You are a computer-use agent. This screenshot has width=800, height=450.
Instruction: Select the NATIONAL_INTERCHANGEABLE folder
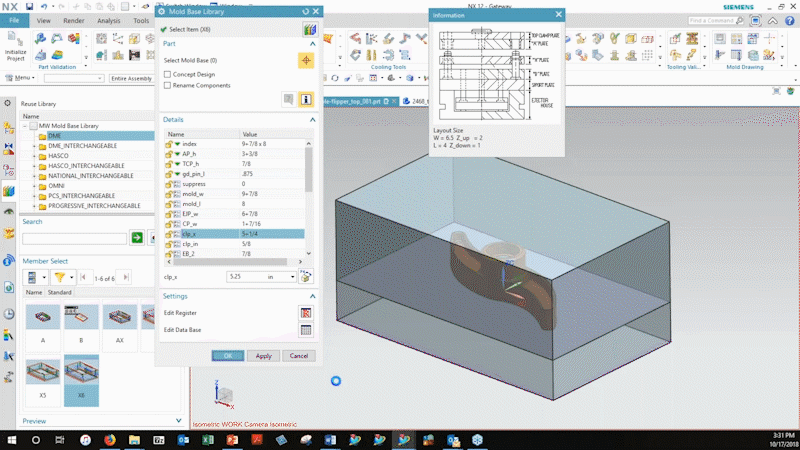(x=91, y=176)
